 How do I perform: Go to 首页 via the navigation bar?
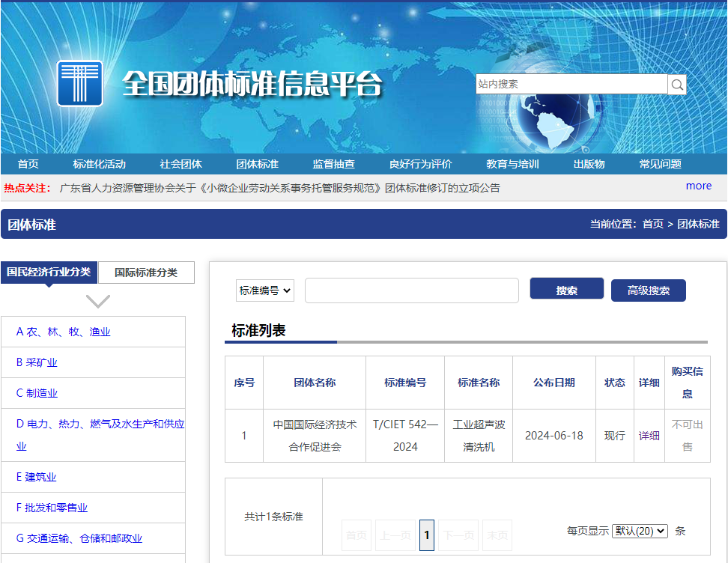27,163
